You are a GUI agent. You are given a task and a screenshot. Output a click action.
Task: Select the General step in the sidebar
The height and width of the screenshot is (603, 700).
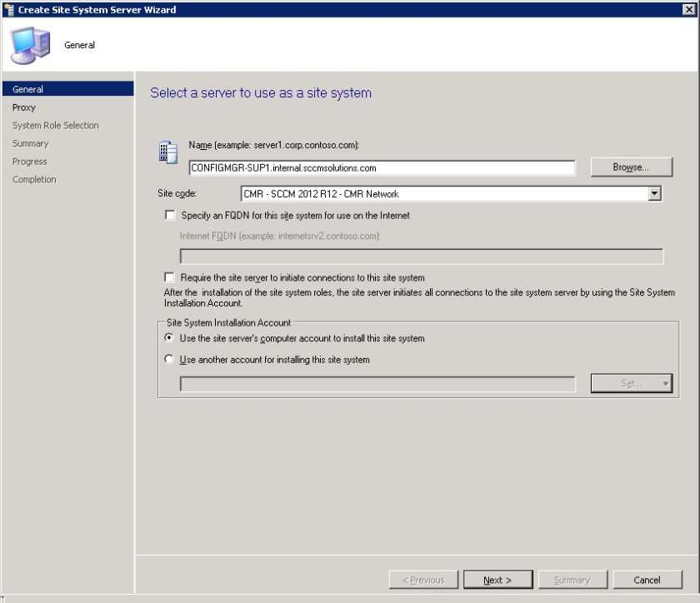coord(27,89)
